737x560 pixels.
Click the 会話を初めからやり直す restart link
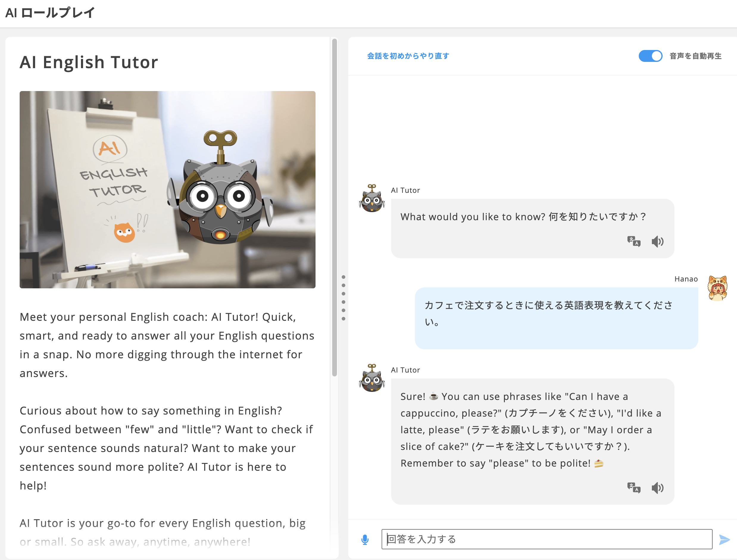click(x=408, y=56)
